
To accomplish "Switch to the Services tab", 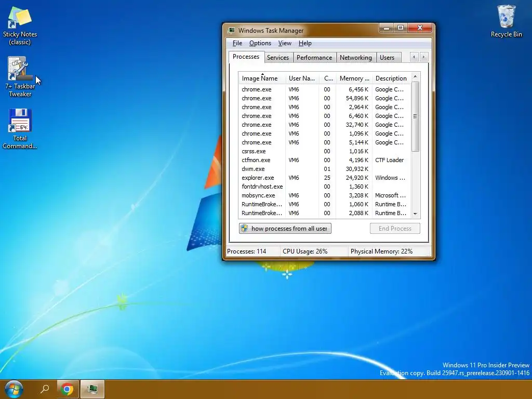I will 277,57.
